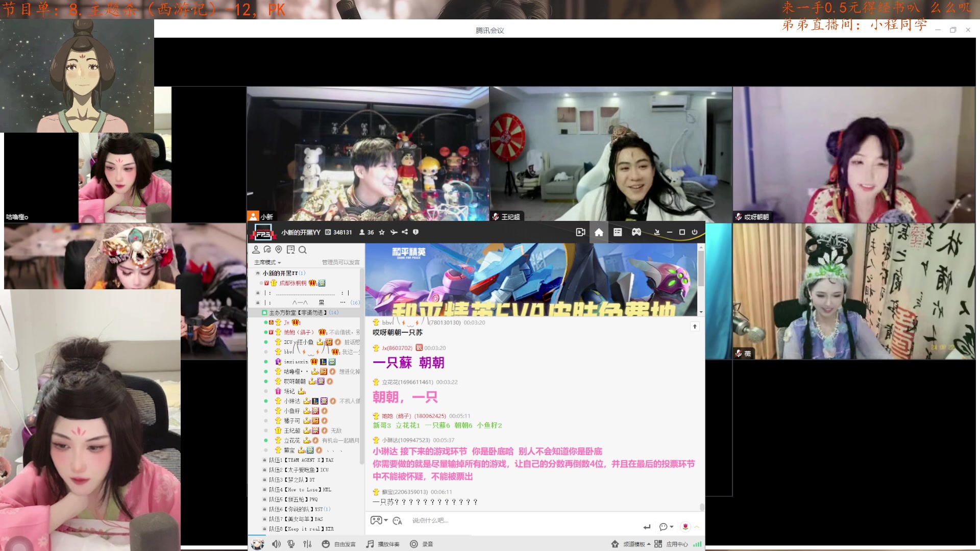This screenshot has width=980, height=551.
Task: Click the report shield icon in YY header
Action: [415, 232]
